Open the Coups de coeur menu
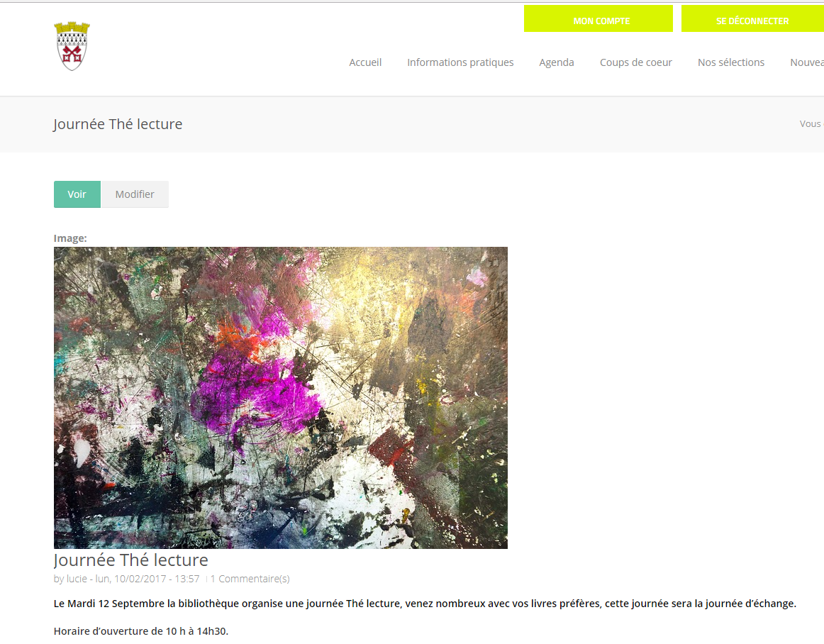 (x=636, y=62)
